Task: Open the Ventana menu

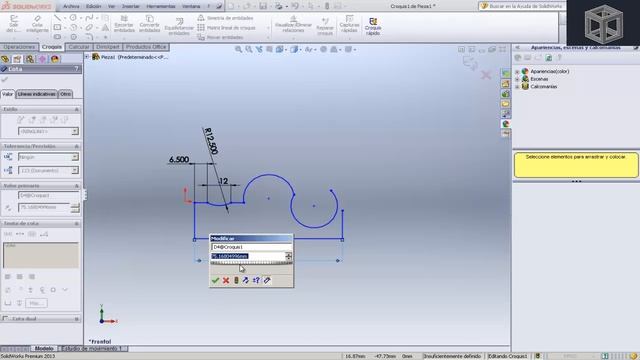Action: click(191, 6)
